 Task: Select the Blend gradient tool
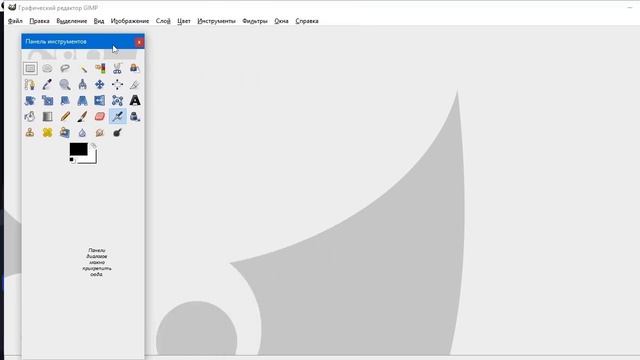pyautogui.click(x=47, y=116)
